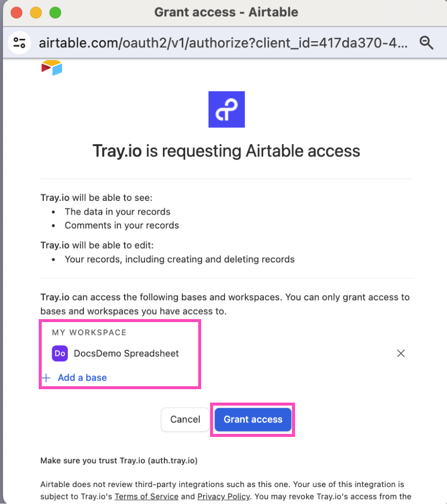Select the DocsDemo Spreadsheet entry
The image size is (447, 504).
tap(126, 353)
